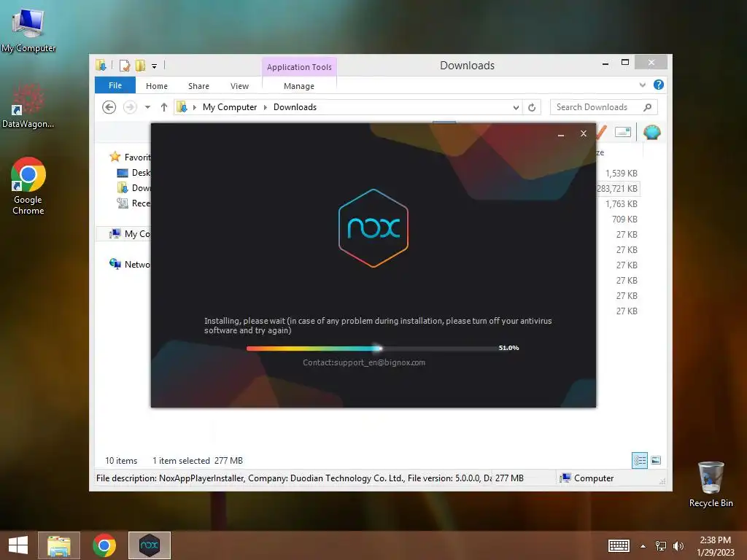The image size is (747, 560).
Task: Click the Properties quick access icon
Action: (x=124, y=65)
